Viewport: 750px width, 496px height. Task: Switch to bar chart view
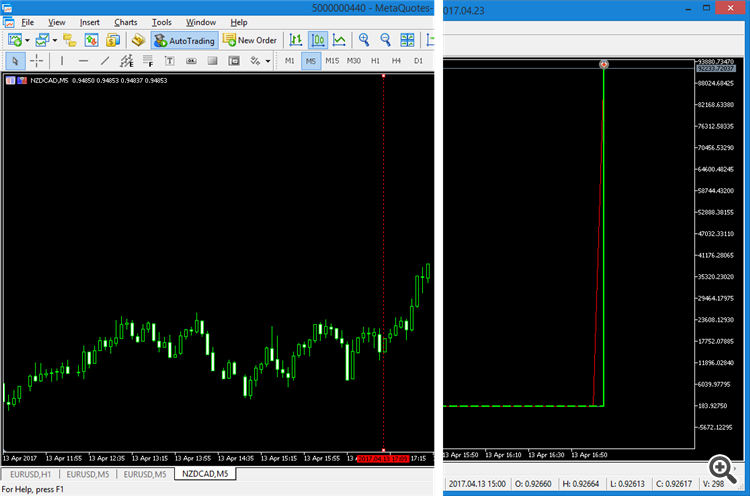(296, 40)
